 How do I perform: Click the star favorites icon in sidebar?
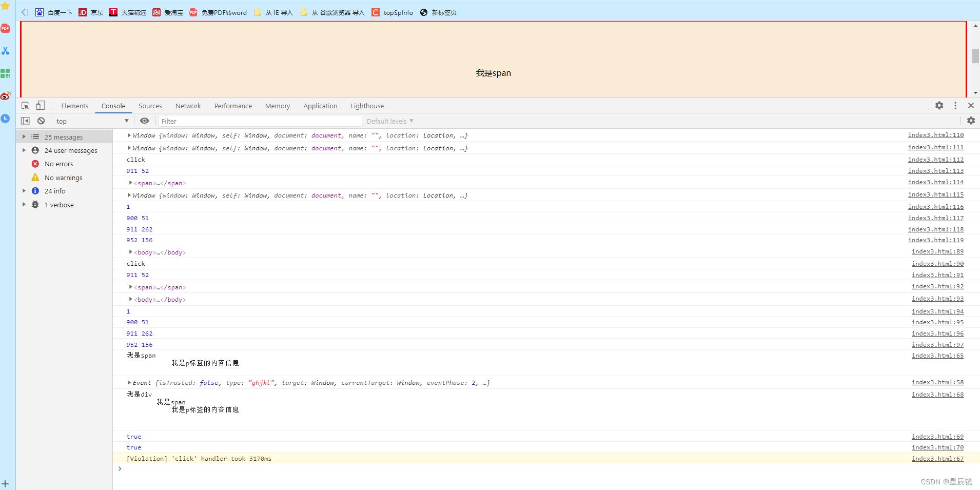pyautogui.click(x=5, y=6)
